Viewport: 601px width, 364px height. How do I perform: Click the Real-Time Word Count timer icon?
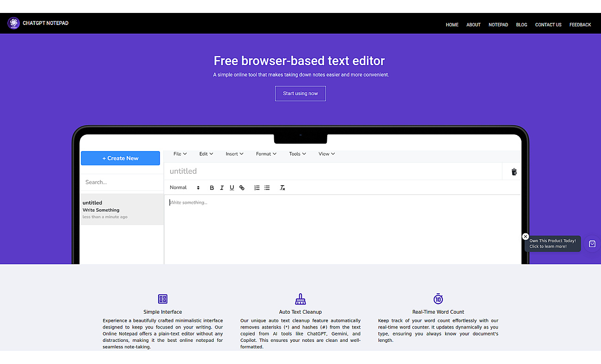[x=438, y=299]
